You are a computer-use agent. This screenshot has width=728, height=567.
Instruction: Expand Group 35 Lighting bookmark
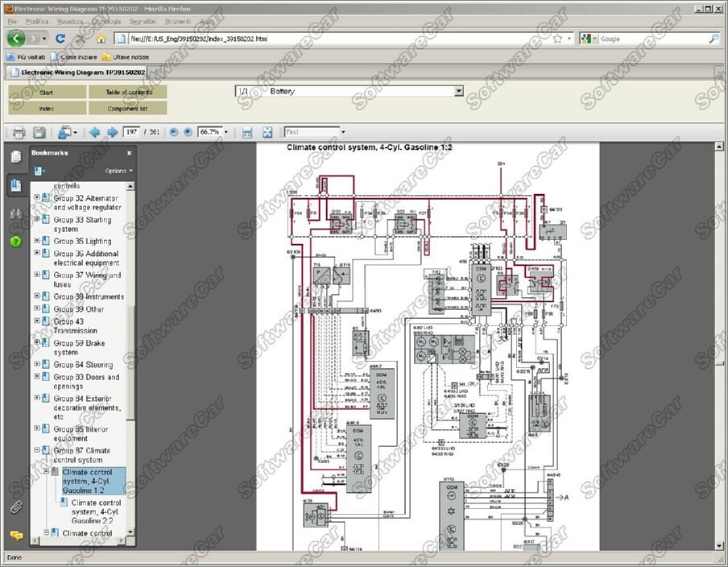(36, 241)
